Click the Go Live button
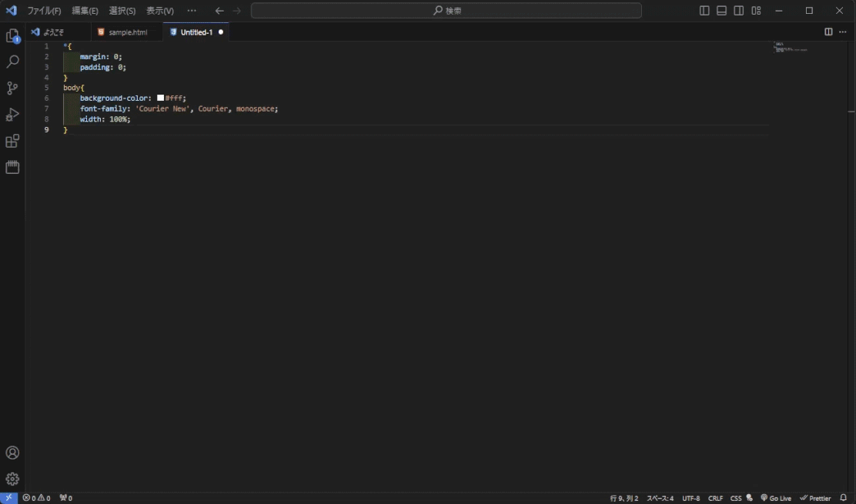 [776, 498]
